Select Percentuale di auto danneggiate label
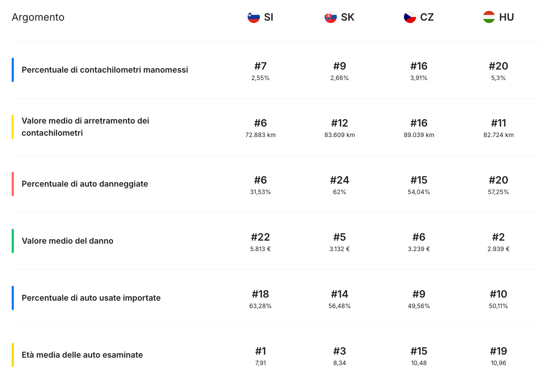 point(85,184)
